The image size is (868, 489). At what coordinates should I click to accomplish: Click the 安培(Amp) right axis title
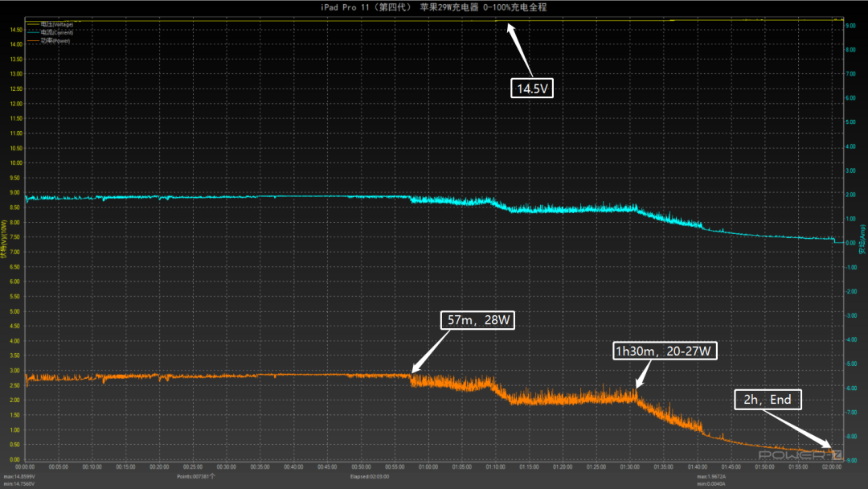tap(862, 239)
